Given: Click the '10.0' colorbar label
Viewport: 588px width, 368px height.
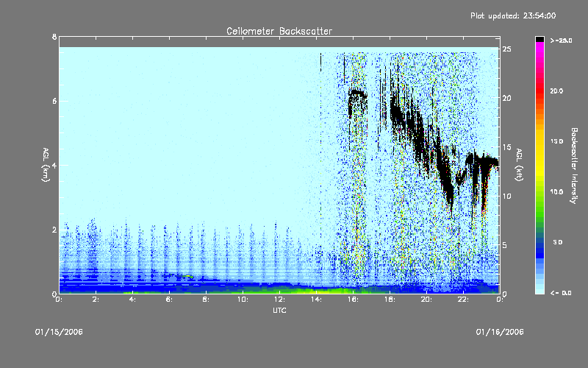Looking at the screenshot, I should coord(556,191).
